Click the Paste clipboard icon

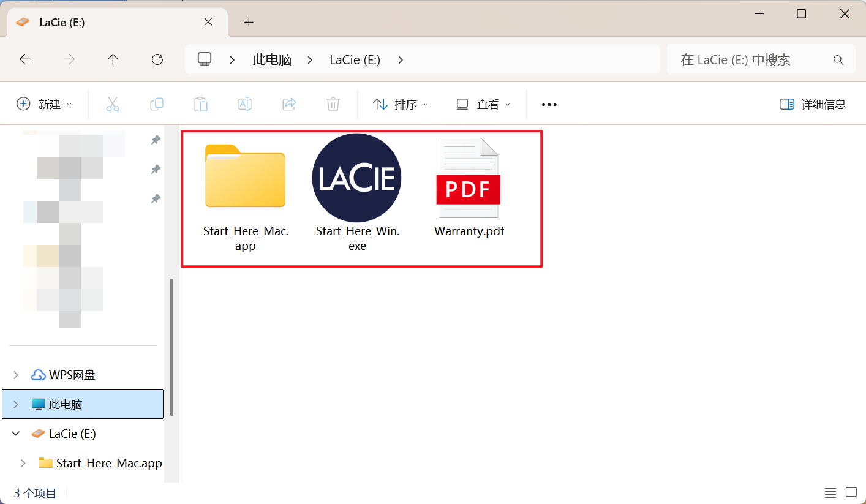tap(201, 104)
